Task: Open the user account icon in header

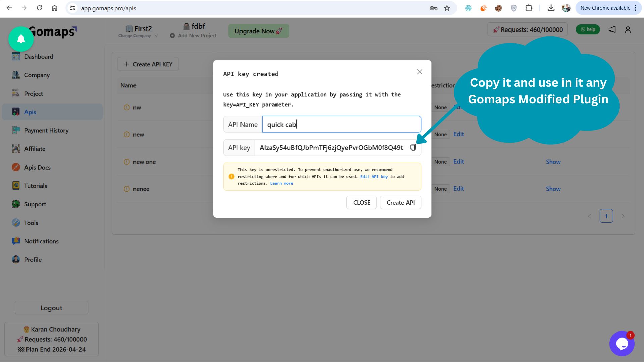Action: click(628, 29)
